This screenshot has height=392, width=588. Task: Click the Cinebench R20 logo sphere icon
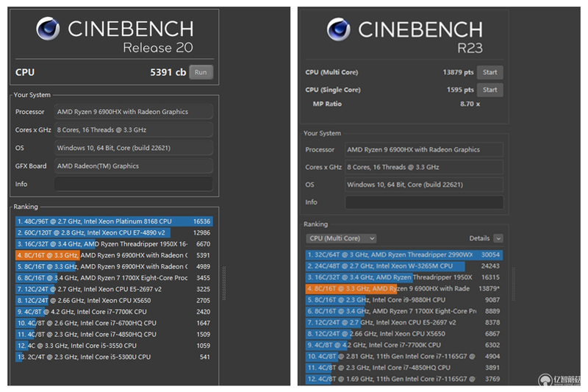(48, 29)
